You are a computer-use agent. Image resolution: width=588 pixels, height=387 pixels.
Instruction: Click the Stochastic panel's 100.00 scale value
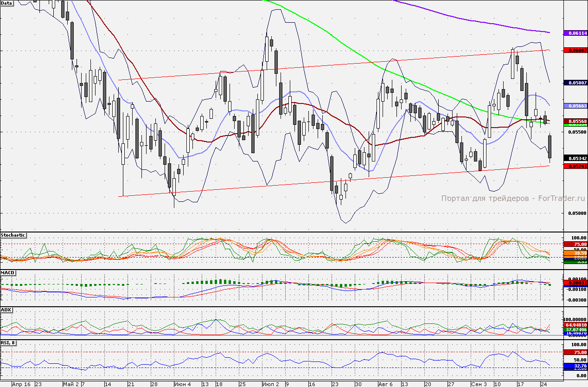578,238
